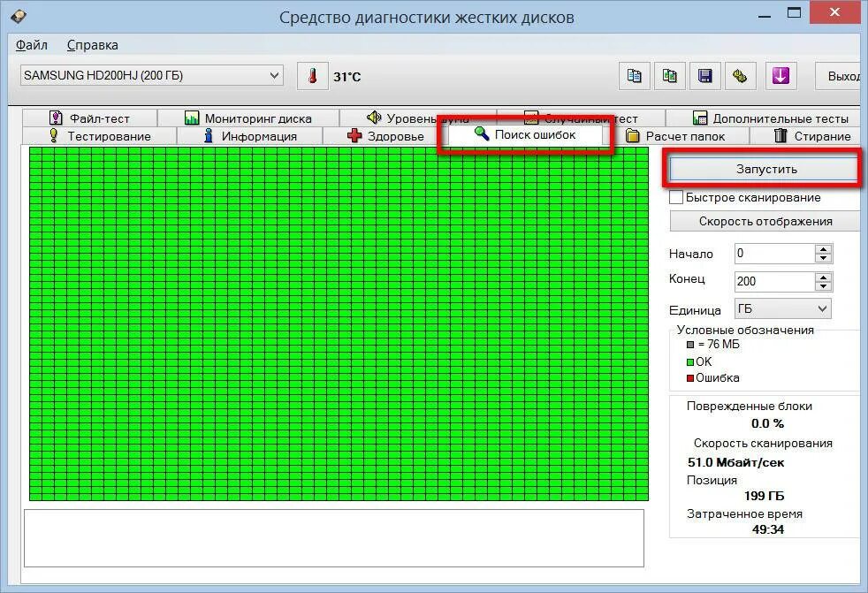Click the 51.0 Мбайт/сек scan speed value

(x=735, y=462)
